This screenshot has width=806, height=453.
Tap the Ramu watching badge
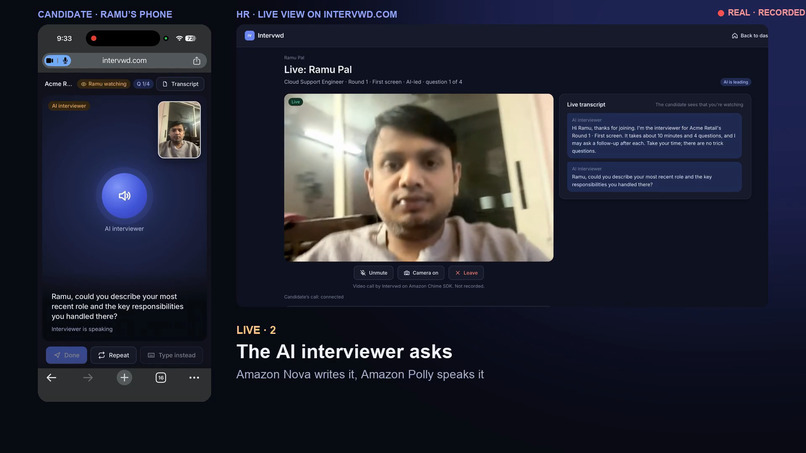(x=104, y=84)
